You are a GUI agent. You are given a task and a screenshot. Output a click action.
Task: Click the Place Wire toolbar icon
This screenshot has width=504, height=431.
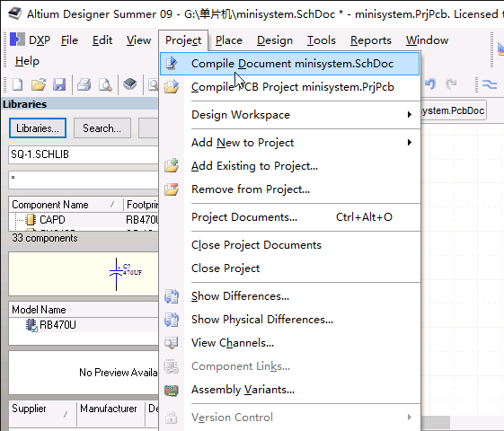pyautogui.click(x=490, y=84)
